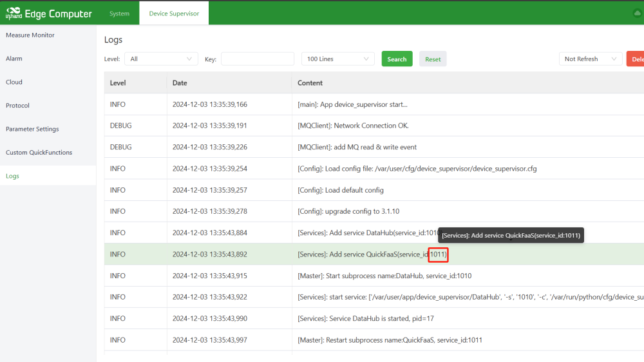Navigate to Protocol page

tap(17, 106)
